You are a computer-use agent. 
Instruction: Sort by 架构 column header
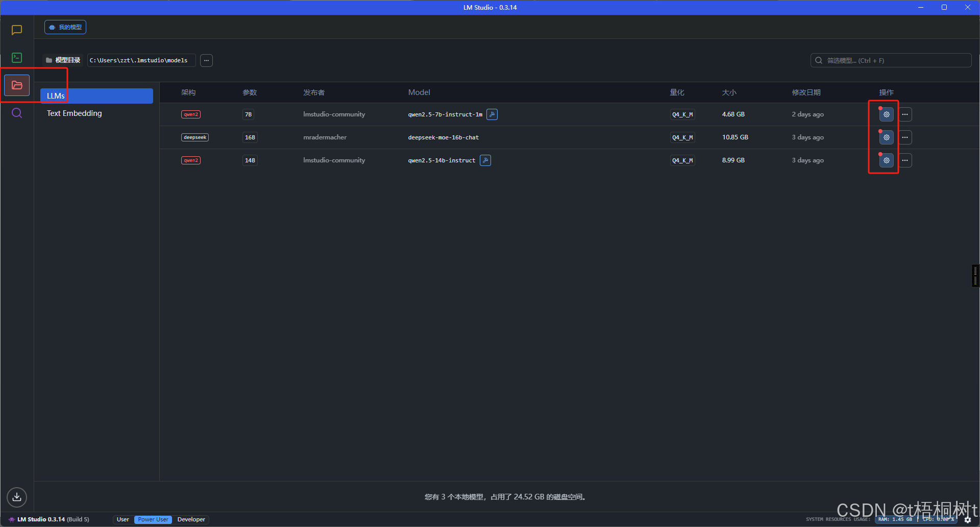tap(188, 92)
